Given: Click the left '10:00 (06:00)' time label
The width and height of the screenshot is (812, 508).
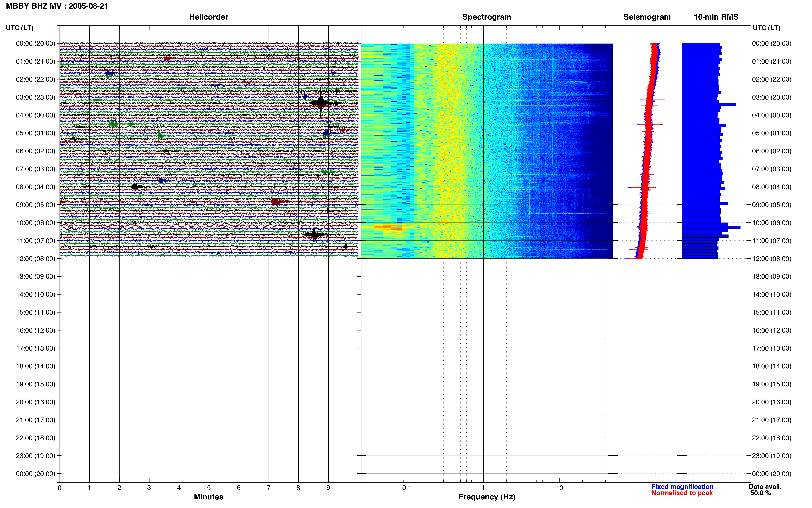Looking at the screenshot, I should (x=36, y=223).
